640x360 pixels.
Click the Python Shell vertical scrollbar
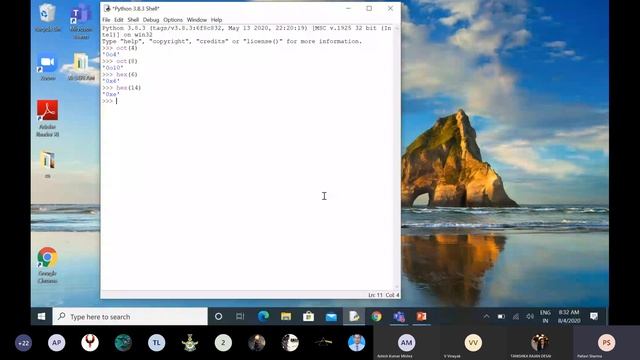pos(397,158)
